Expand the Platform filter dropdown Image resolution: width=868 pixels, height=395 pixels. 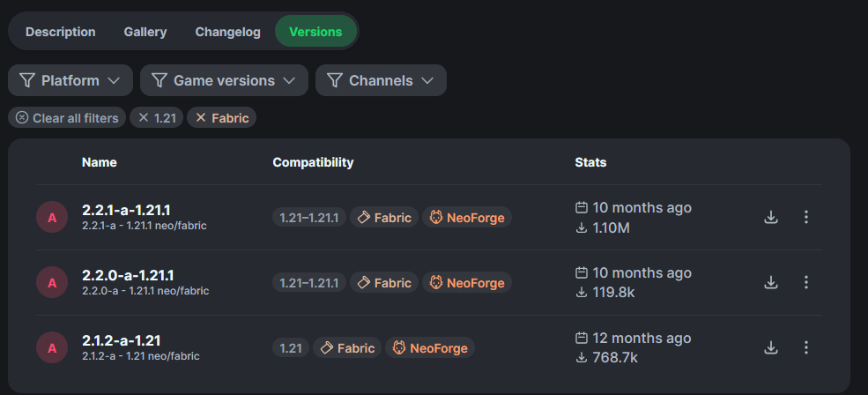[x=70, y=80]
